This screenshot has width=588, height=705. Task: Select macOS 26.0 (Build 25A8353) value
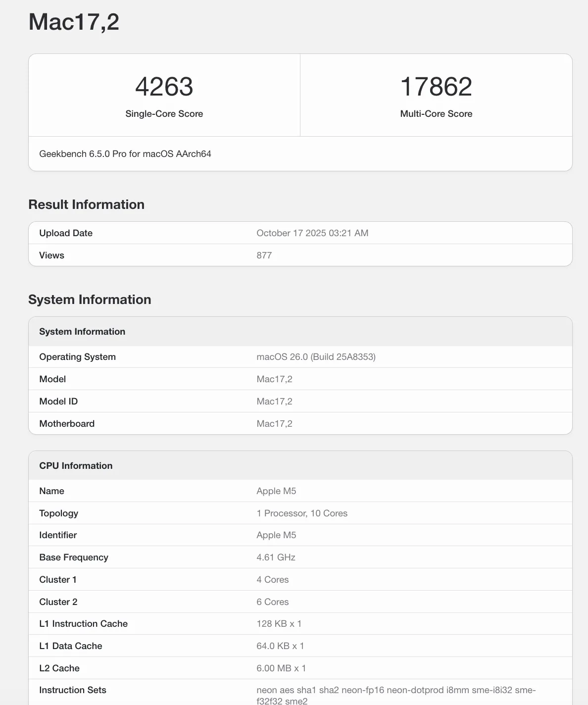tap(316, 357)
